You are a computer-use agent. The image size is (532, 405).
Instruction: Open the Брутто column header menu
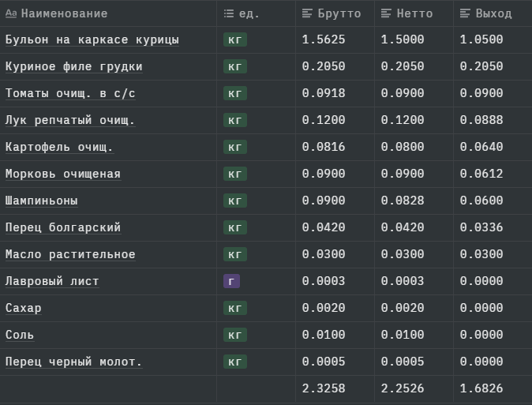[339, 13]
